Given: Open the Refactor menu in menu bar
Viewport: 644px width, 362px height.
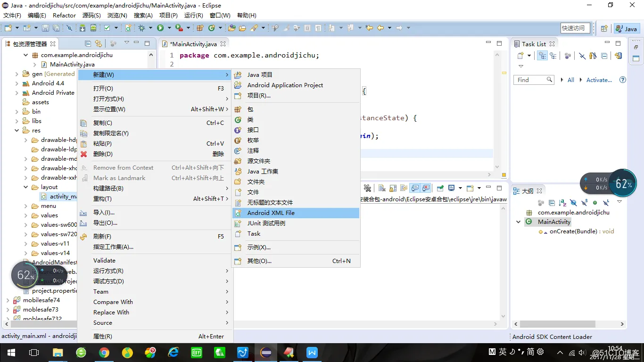Looking at the screenshot, I should (64, 16).
